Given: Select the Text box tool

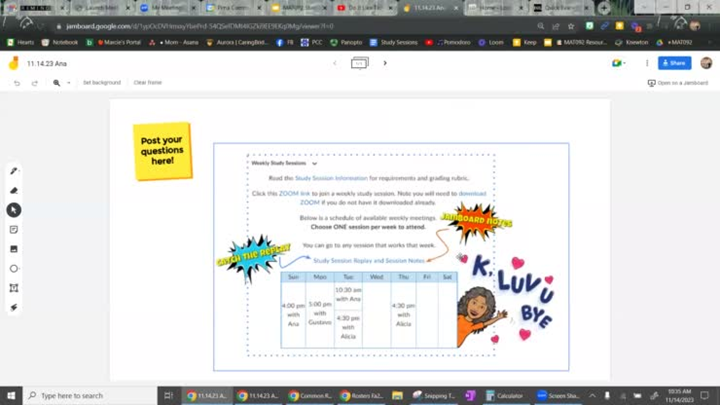Looking at the screenshot, I should tap(14, 288).
